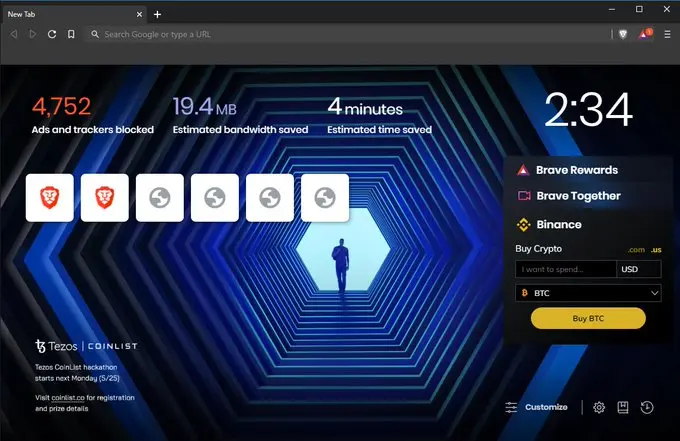Open the USD currency selector
The height and width of the screenshot is (441, 680).
[x=639, y=269]
